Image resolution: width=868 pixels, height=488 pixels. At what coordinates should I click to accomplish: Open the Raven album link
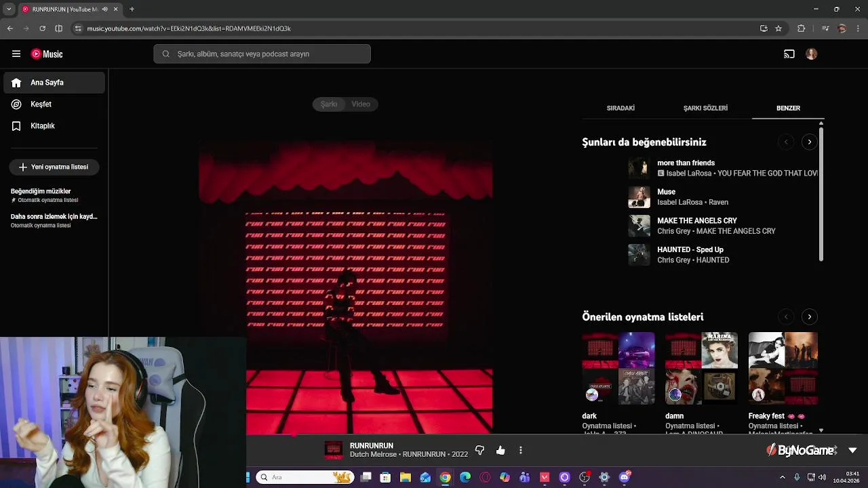[x=718, y=202]
